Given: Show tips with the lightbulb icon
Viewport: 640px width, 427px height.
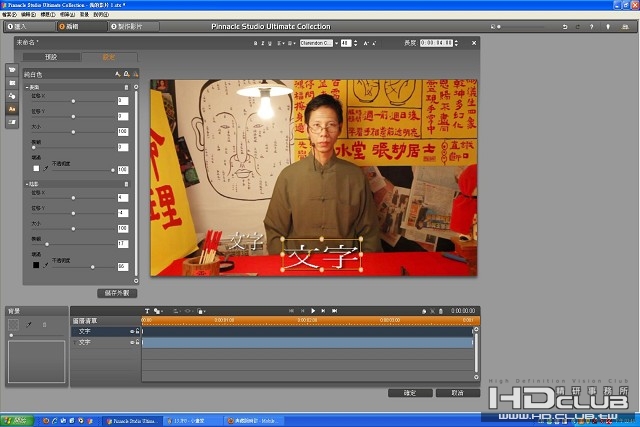Looking at the screenshot, I should [x=608, y=27].
